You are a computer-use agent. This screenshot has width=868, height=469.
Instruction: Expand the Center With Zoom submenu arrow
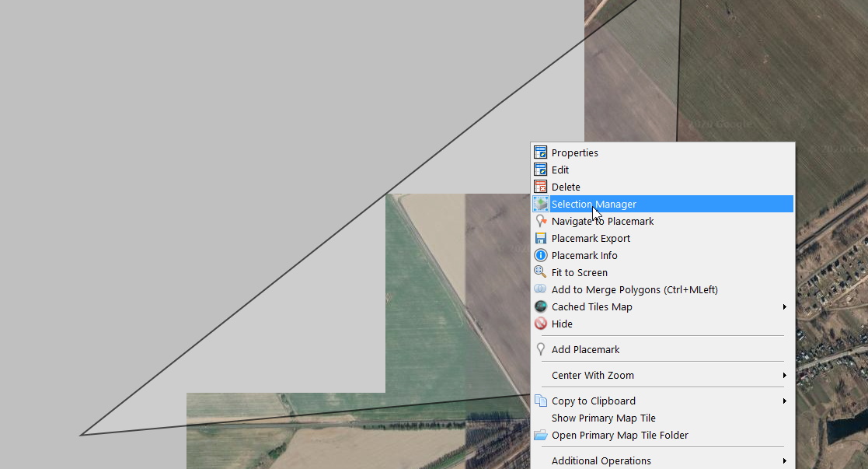[785, 376]
